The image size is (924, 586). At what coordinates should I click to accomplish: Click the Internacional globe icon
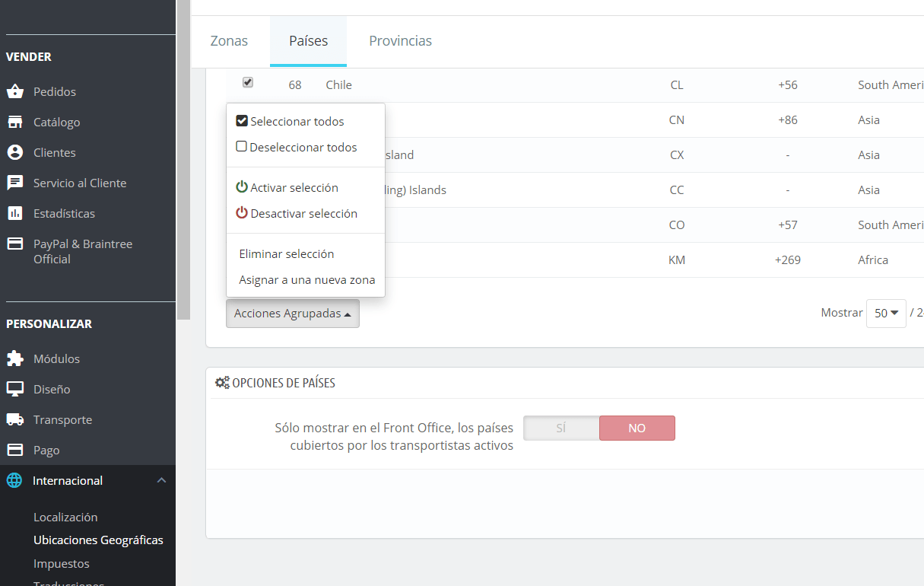pos(14,480)
